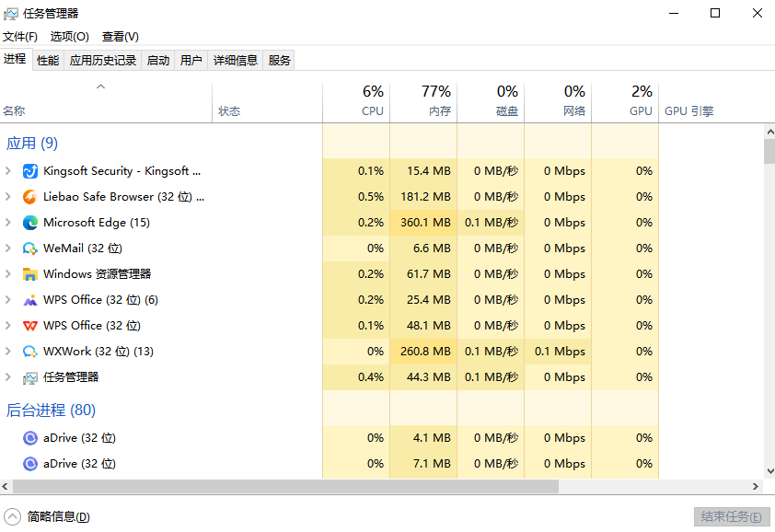Click the Liebao Safe Browser icon
Image resolution: width=775 pixels, height=532 pixels.
click(x=31, y=196)
